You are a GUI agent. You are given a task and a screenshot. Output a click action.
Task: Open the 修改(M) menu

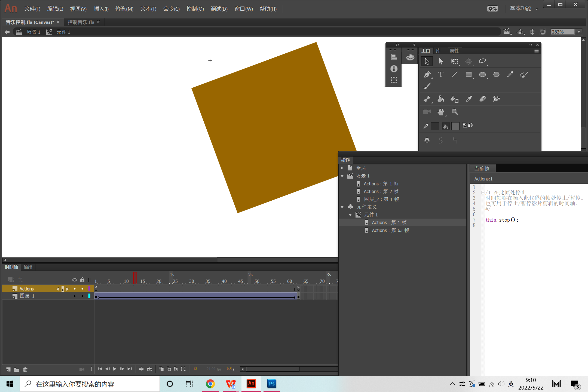(x=124, y=9)
